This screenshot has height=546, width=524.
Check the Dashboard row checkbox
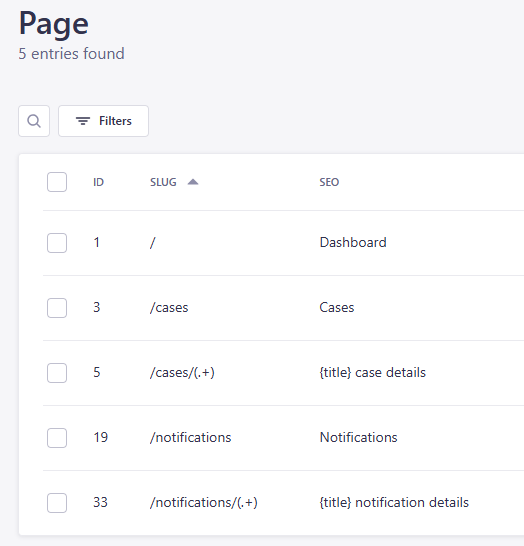(x=57, y=243)
